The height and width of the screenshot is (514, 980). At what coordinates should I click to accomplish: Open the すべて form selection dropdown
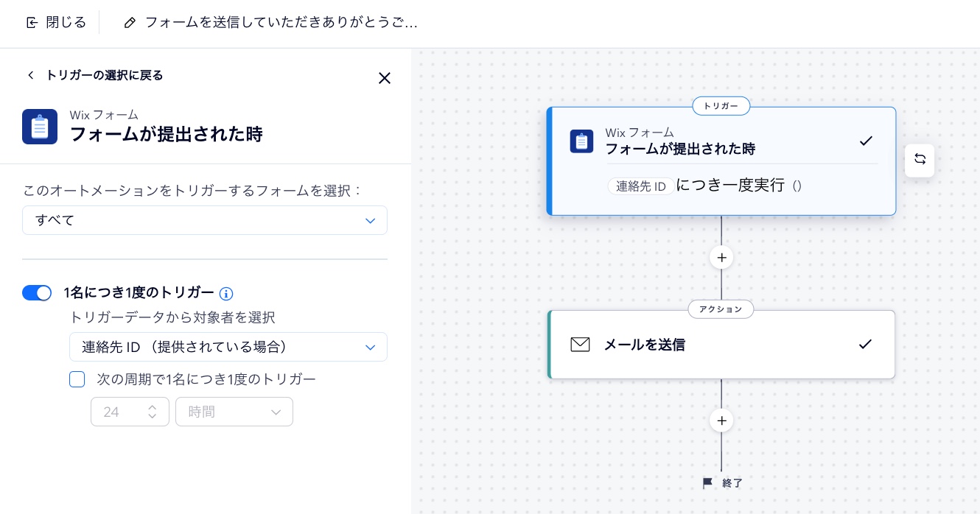pyautogui.click(x=204, y=220)
